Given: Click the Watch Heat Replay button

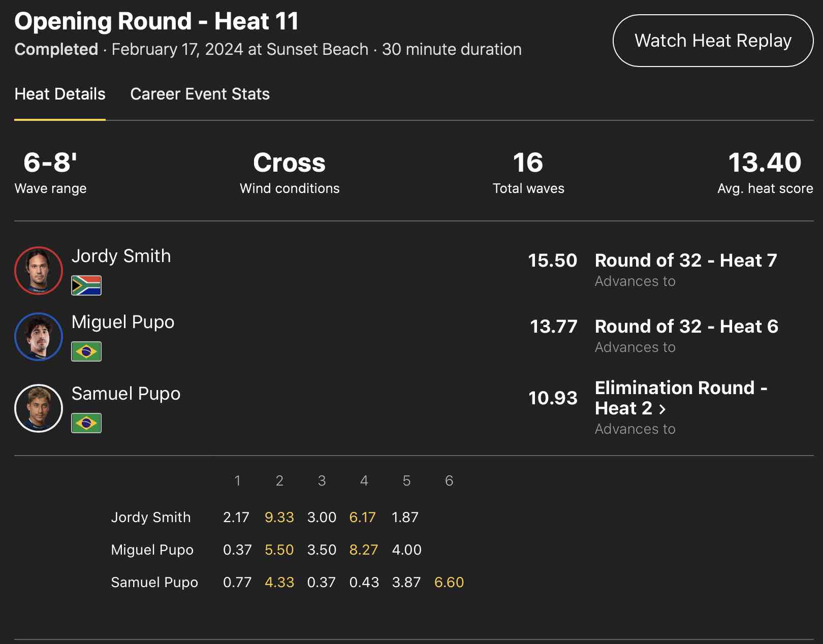Looking at the screenshot, I should [x=713, y=41].
